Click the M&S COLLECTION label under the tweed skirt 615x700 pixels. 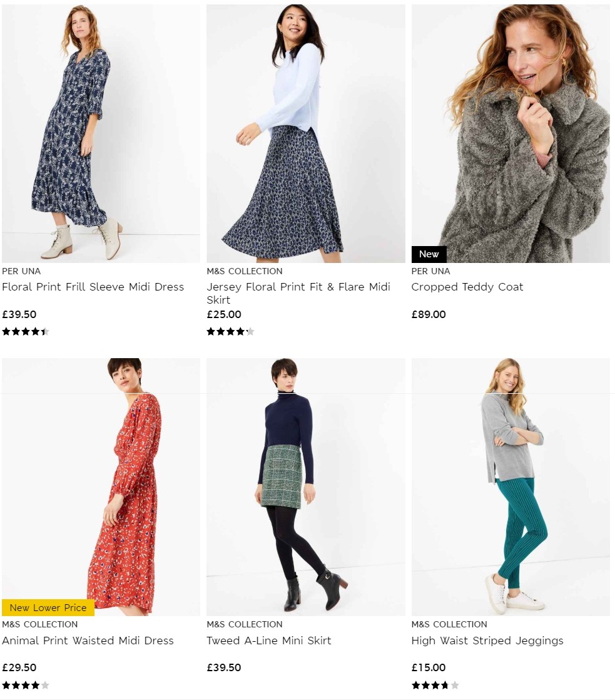[x=245, y=624]
